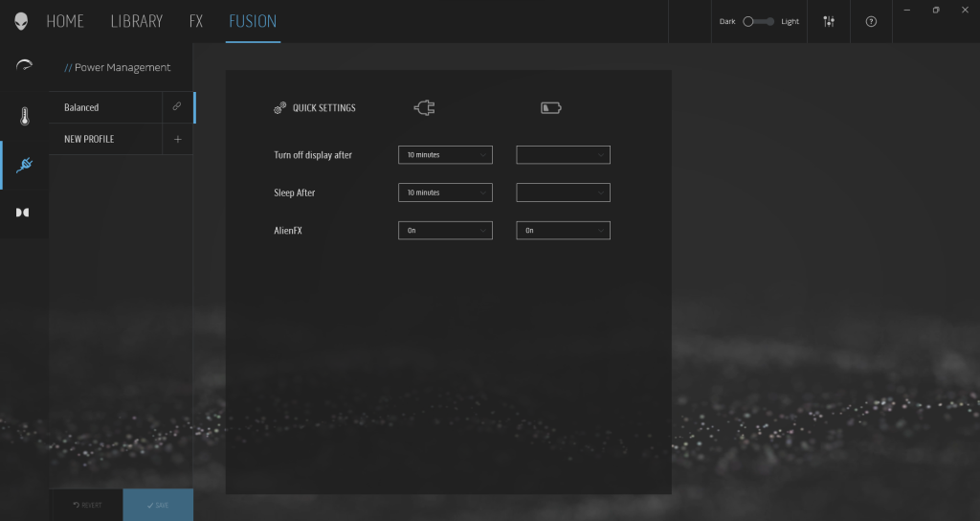Open the settings sliders icon in header
Image resolution: width=980 pixels, height=521 pixels.
(x=829, y=21)
